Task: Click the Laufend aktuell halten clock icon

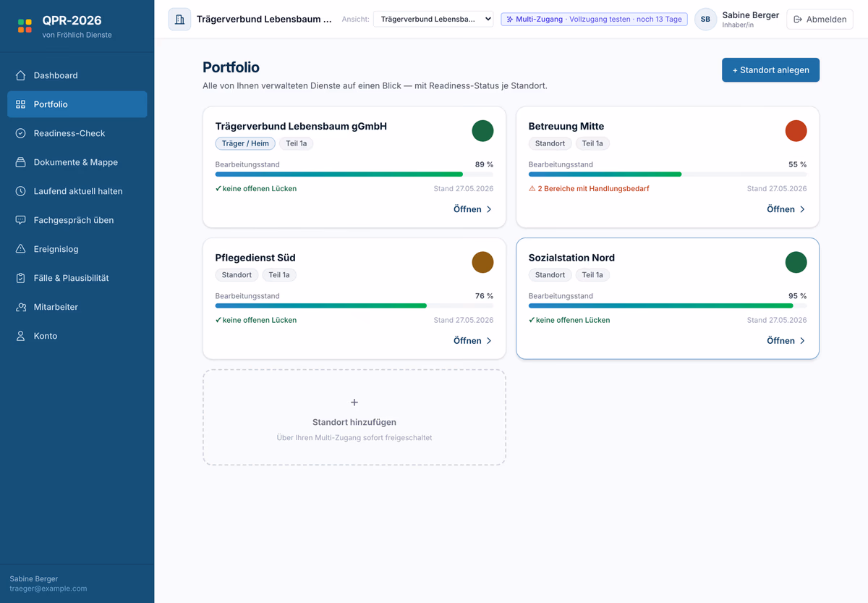Action: [20, 191]
